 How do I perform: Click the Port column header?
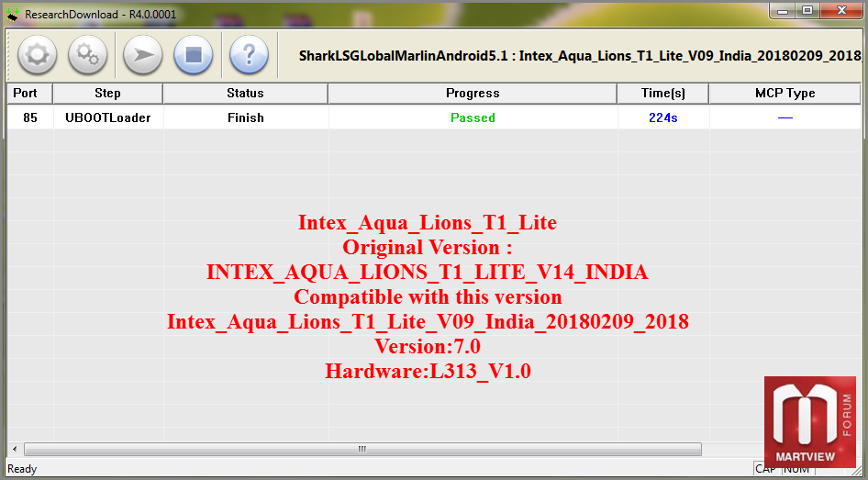tap(30, 94)
